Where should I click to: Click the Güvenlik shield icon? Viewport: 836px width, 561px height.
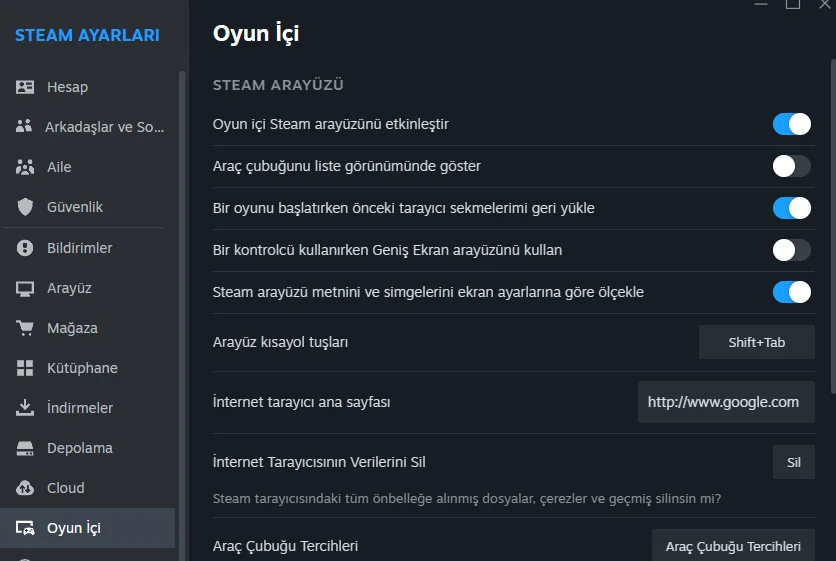(25, 207)
